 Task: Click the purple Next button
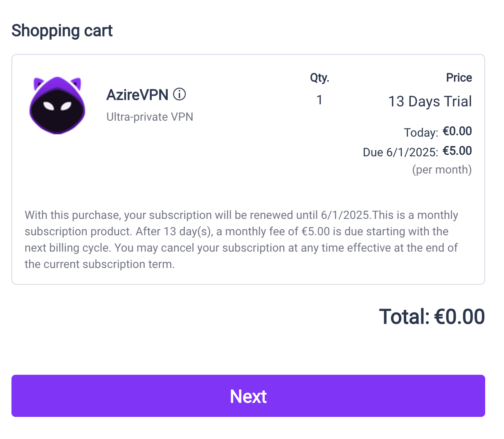coord(248,396)
